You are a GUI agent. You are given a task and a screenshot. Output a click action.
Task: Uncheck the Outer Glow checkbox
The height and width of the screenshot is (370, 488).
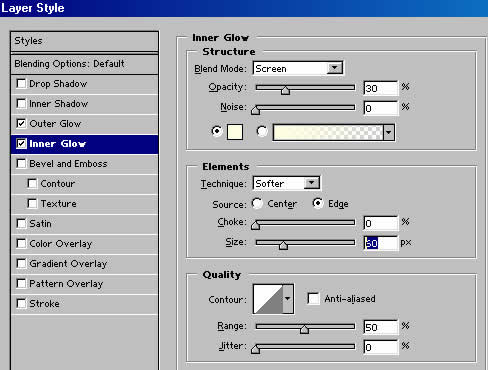tap(21, 123)
